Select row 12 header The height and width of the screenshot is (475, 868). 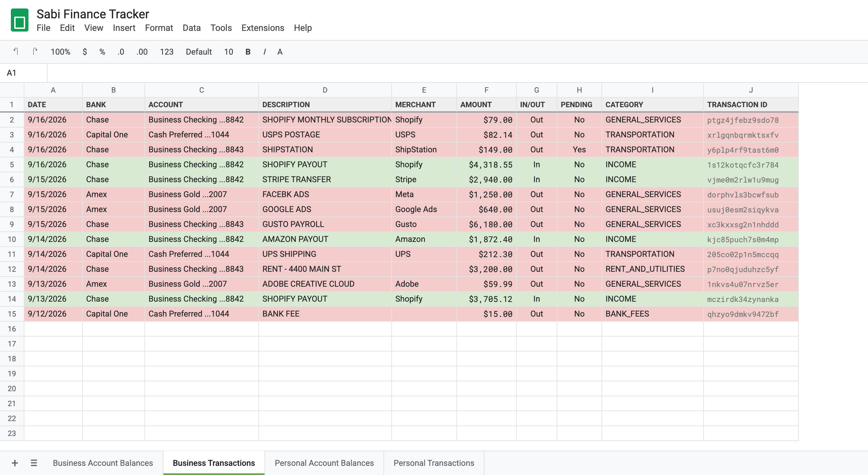pos(12,269)
